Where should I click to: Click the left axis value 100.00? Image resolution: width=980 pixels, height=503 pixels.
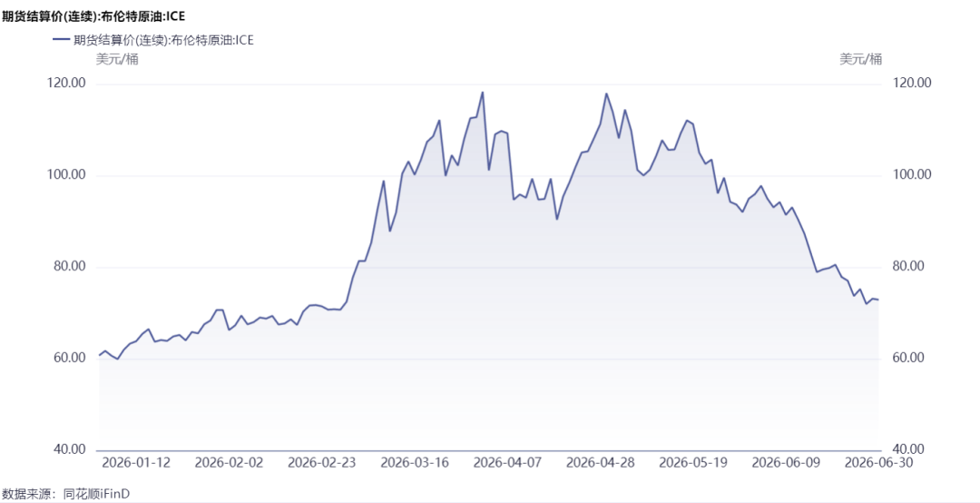pyautogui.click(x=66, y=176)
